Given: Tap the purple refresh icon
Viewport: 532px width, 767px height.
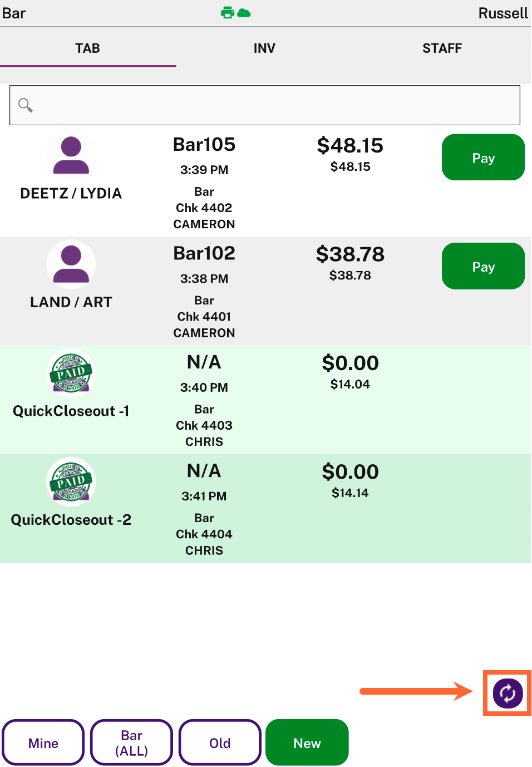Looking at the screenshot, I should point(508,693).
